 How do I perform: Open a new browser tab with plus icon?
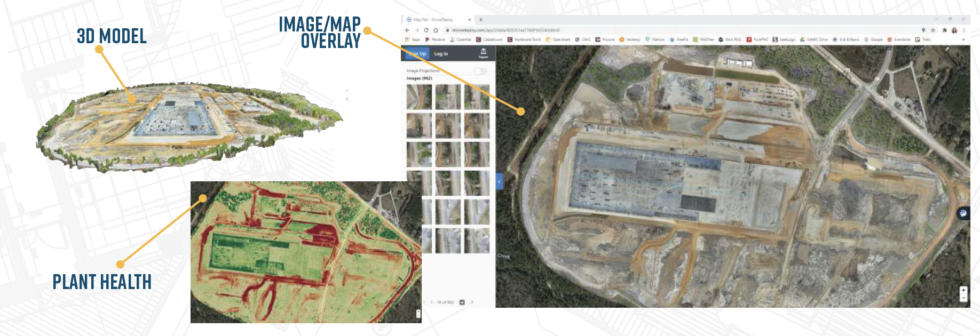(481, 20)
